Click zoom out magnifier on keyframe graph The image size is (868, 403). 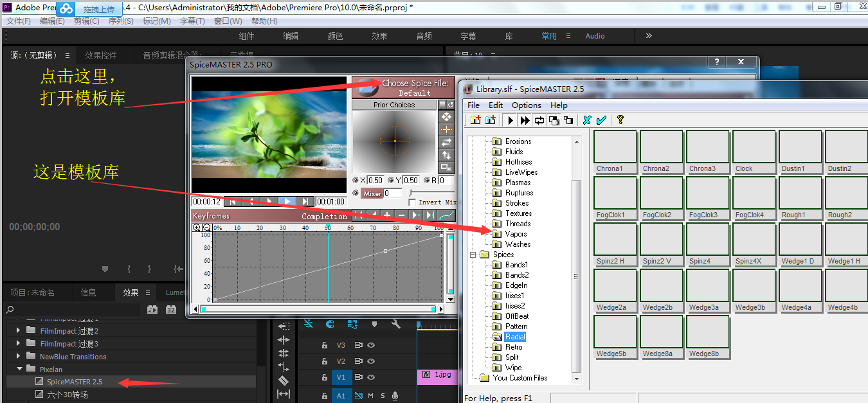207,228
